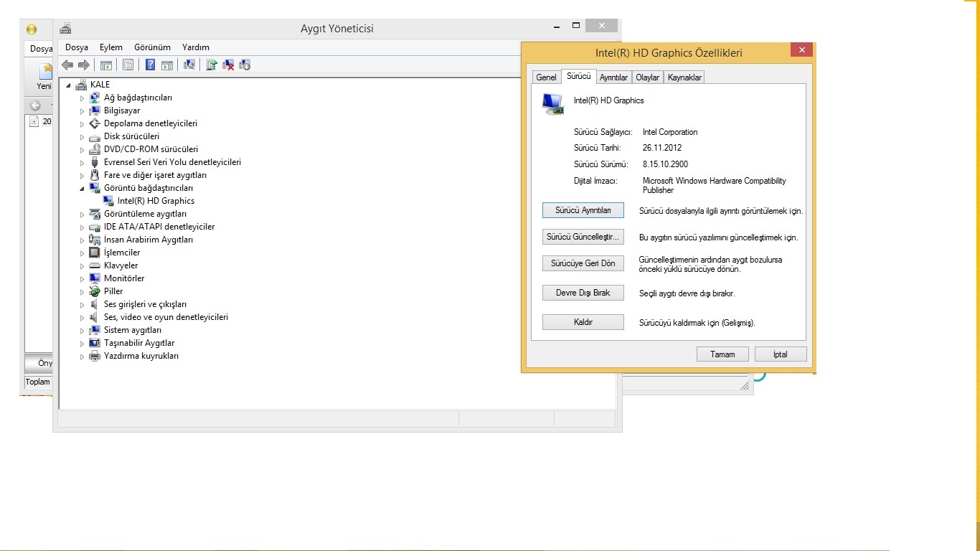Expand the IDE ATA/ATAPI denetleyicileri node

click(82, 227)
